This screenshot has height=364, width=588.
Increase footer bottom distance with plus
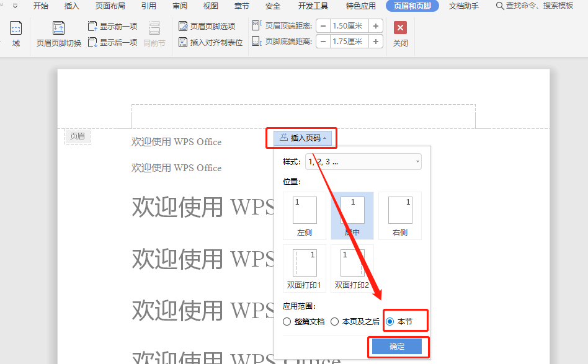376,42
